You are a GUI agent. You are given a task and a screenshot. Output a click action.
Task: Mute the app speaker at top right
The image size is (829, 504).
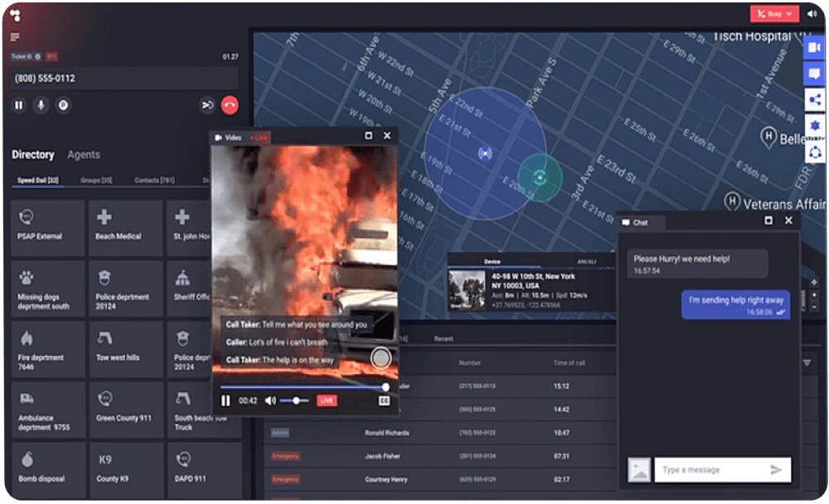point(812,13)
